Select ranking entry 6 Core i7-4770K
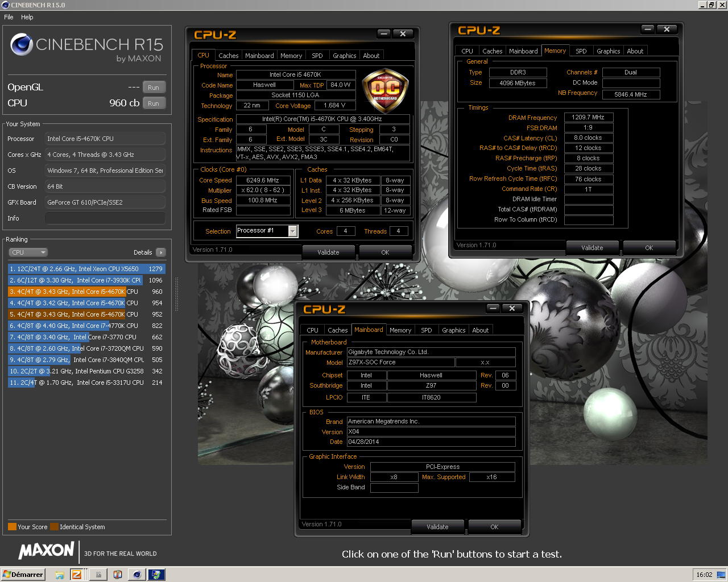Image resolution: width=728 pixels, height=582 pixels. point(86,326)
